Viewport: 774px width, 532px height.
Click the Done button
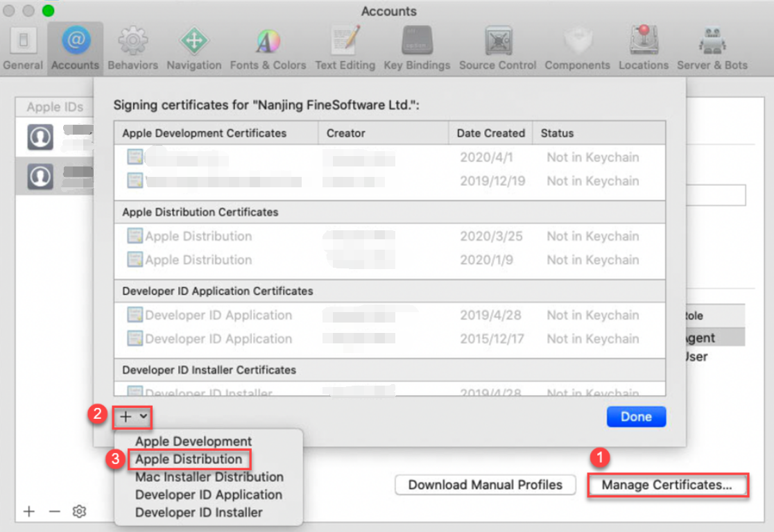[x=636, y=416]
